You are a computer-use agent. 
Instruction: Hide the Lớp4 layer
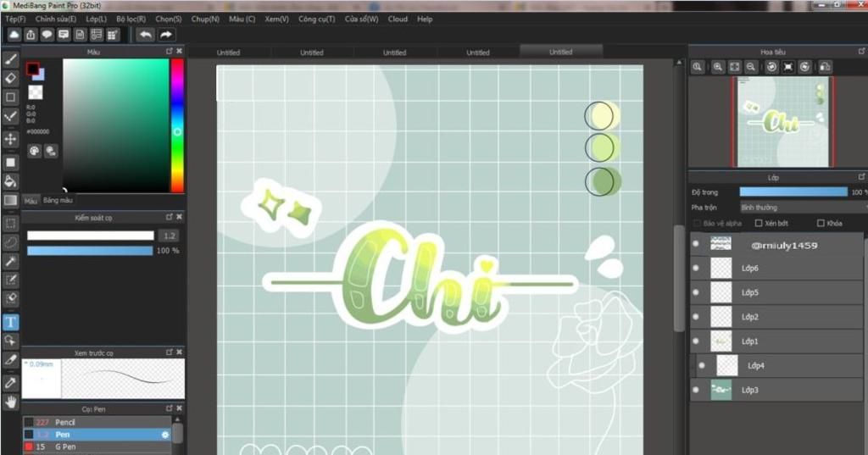[702, 365]
